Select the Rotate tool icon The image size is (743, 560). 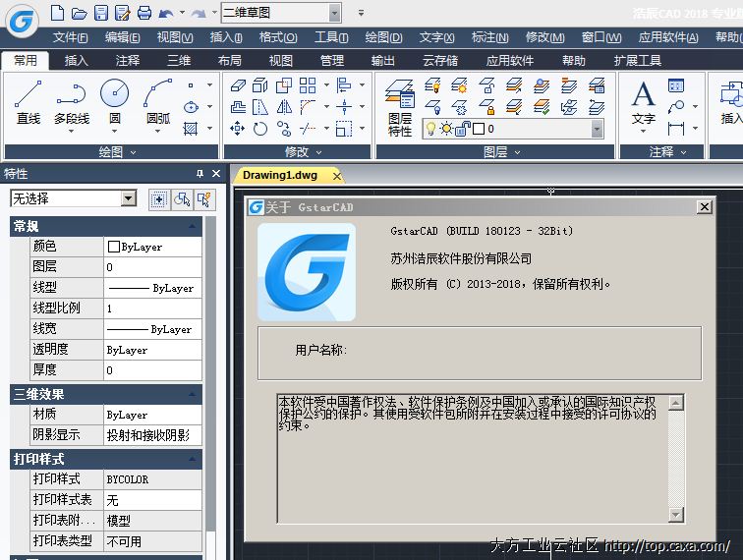pos(260,129)
